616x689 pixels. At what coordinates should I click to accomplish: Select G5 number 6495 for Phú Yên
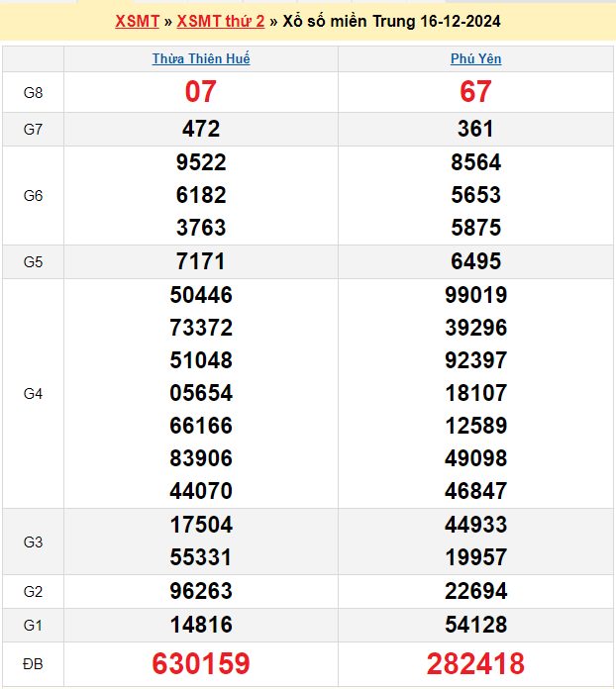475,262
